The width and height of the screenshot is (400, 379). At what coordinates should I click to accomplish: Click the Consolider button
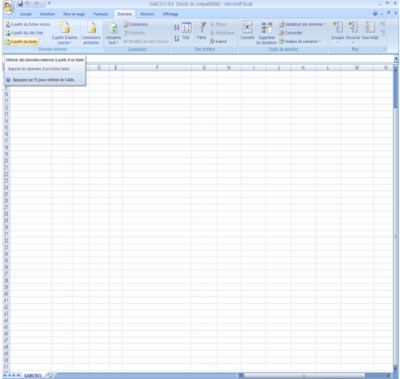click(291, 33)
